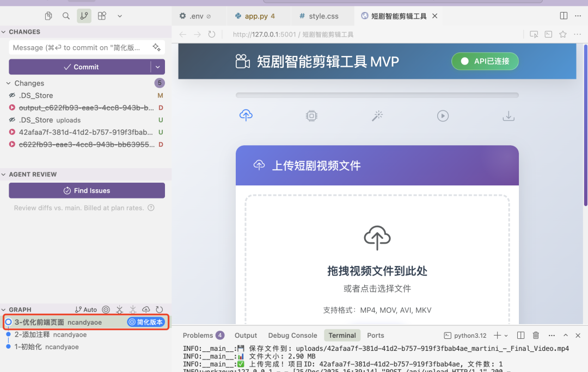The height and width of the screenshot is (372, 588).
Task: Select the magic wand step icon
Action: pyautogui.click(x=377, y=116)
